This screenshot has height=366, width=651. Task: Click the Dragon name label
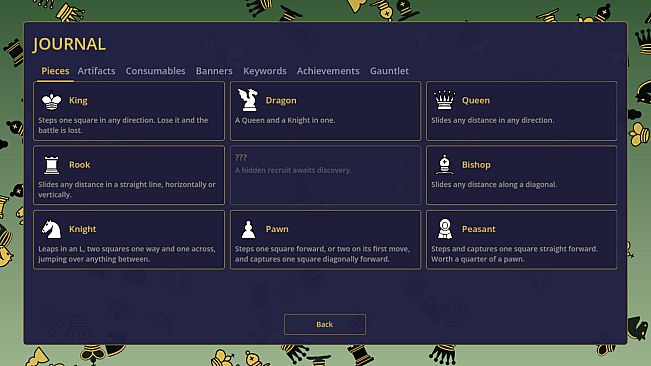pos(281,100)
